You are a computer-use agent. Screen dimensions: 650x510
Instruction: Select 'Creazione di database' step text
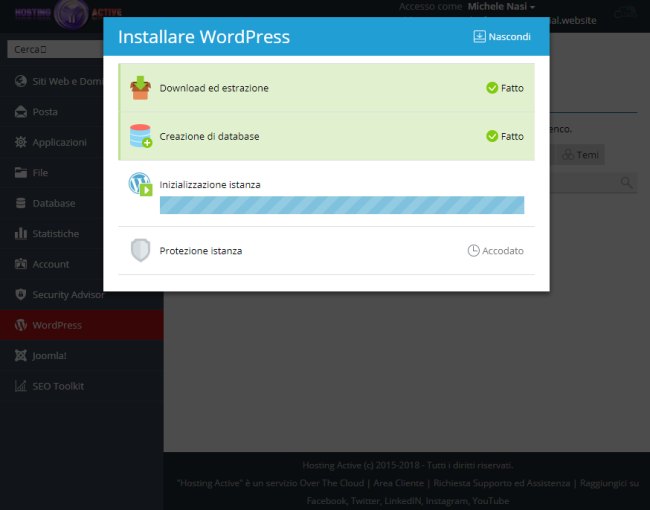click(x=209, y=136)
